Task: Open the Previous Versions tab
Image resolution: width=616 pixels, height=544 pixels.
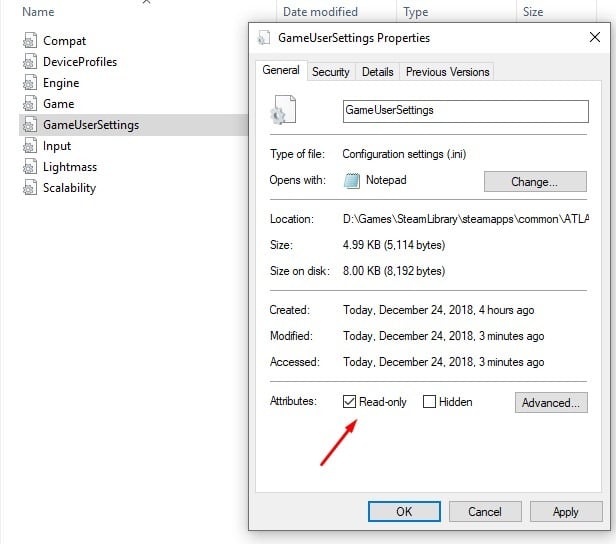Action: [447, 72]
